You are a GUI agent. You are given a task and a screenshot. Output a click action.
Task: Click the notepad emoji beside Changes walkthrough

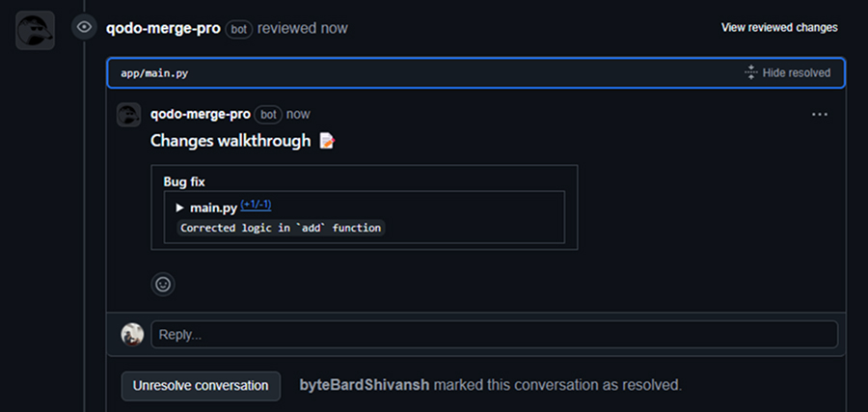tap(327, 141)
